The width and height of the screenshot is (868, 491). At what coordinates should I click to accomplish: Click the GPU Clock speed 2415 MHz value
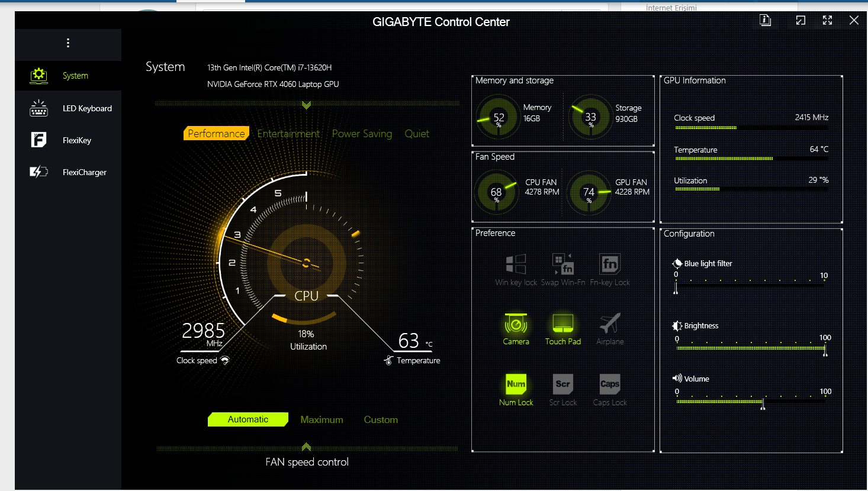point(812,117)
